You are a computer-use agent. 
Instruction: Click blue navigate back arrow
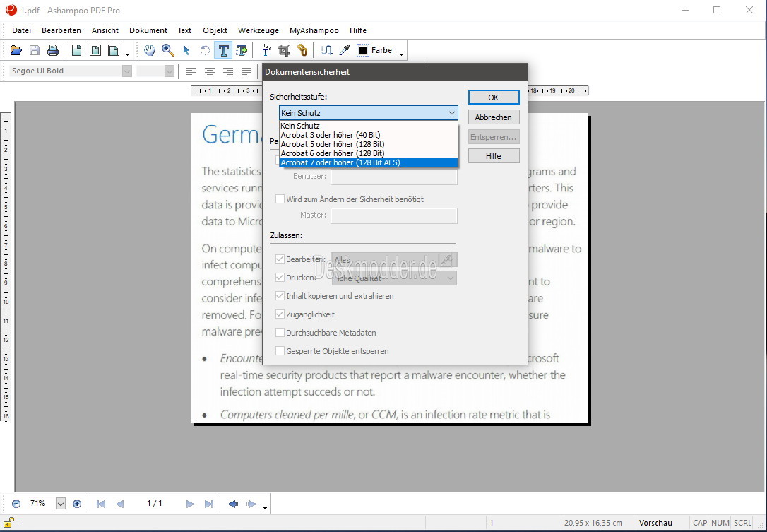[233, 504]
